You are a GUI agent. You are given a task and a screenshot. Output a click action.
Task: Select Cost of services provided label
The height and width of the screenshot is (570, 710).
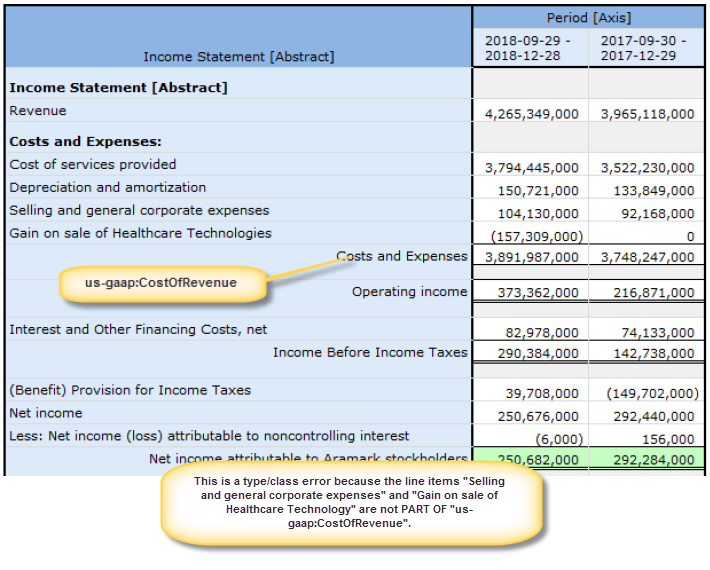coord(92,164)
